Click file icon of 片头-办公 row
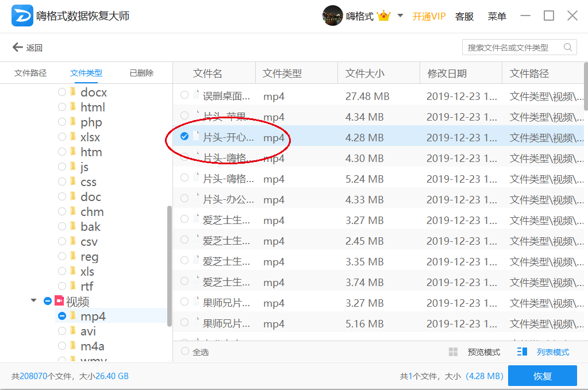Screen dimensions: 588x390 (x=196, y=199)
